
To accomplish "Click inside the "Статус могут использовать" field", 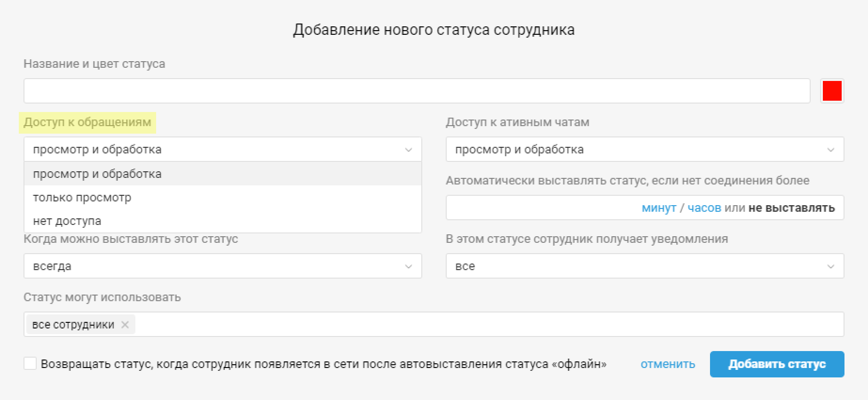I will click(470, 325).
